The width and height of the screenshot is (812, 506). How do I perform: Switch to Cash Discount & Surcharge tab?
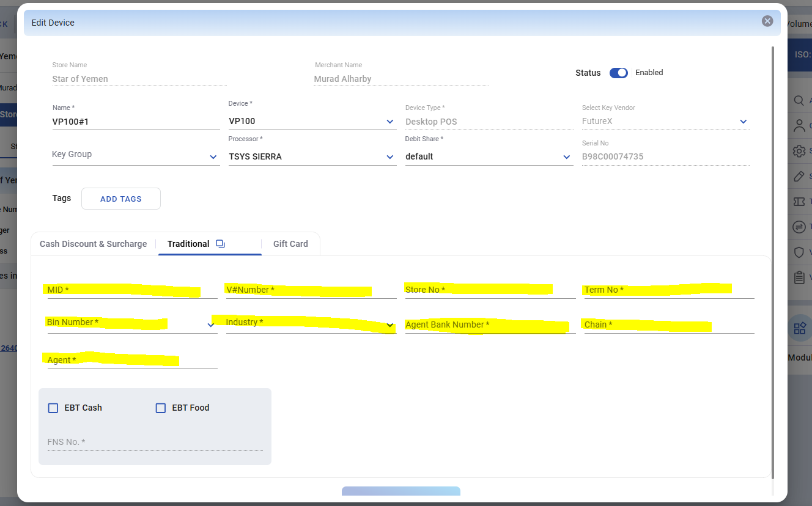94,244
